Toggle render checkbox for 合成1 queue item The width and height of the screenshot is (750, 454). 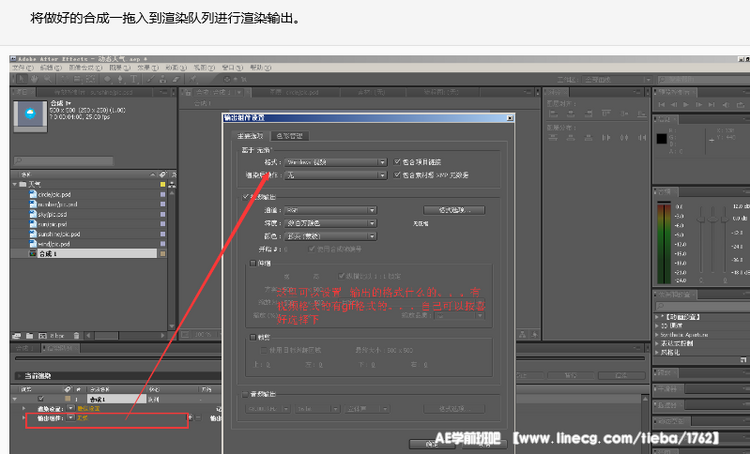41,399
